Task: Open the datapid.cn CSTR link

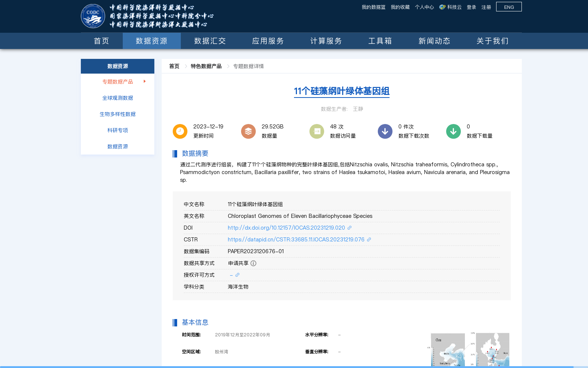Action: 296,240
